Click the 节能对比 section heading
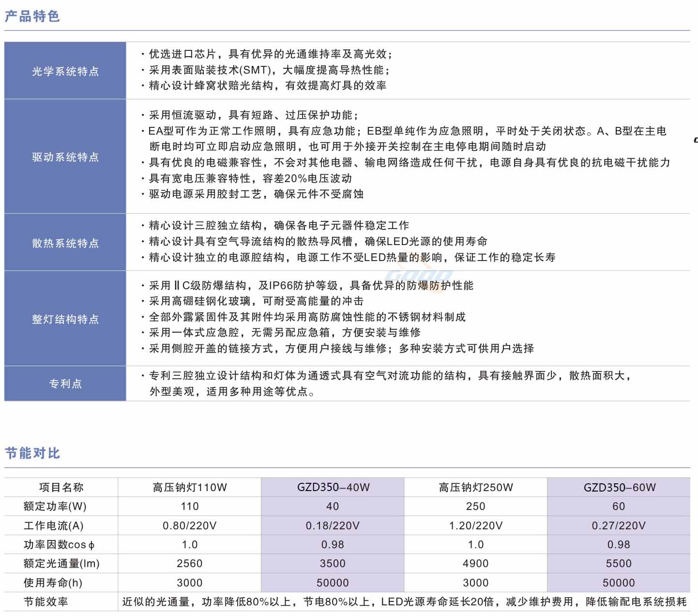The image size is (698, 616). pos(32,453)
